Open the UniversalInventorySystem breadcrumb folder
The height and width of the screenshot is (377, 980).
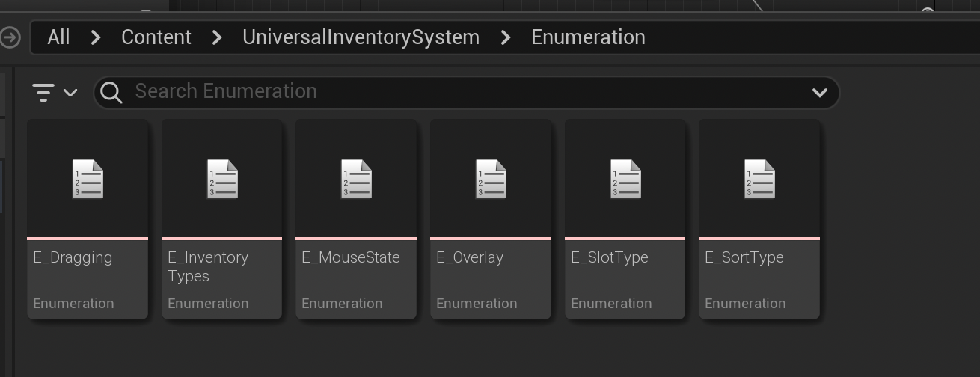361,37
